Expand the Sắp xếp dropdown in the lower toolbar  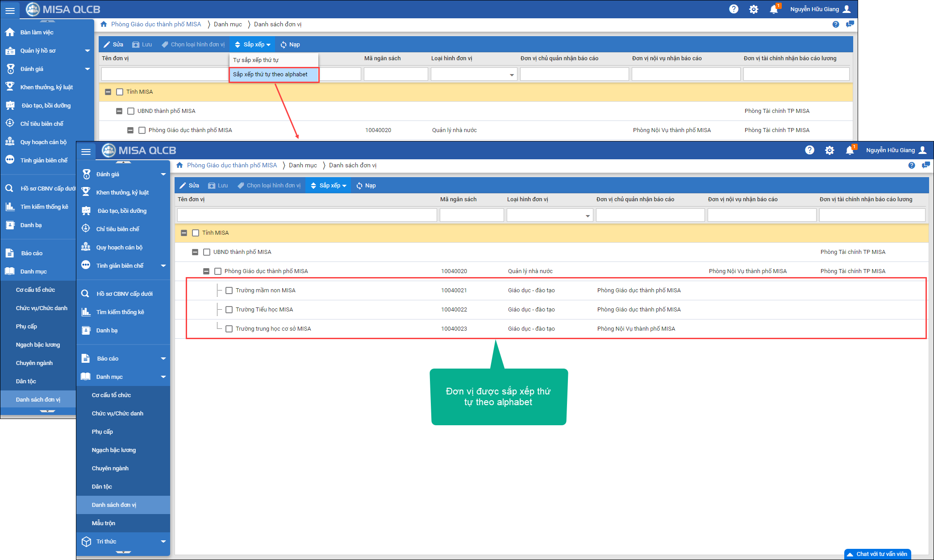point(329,186)
